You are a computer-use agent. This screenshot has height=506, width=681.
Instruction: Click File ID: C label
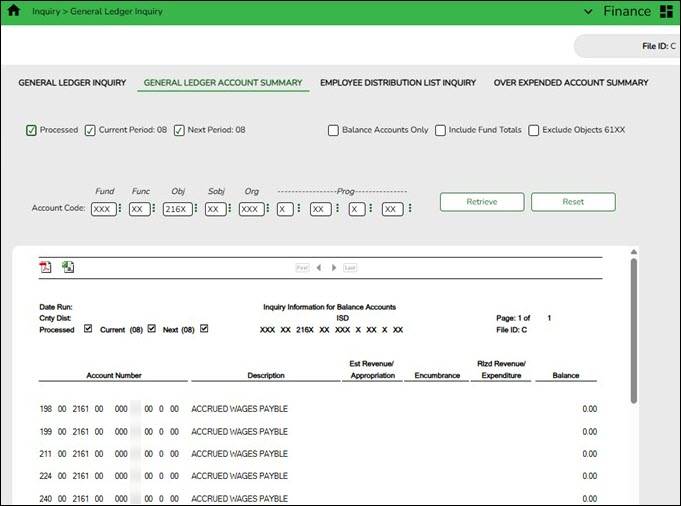click(x=658, y=46)
